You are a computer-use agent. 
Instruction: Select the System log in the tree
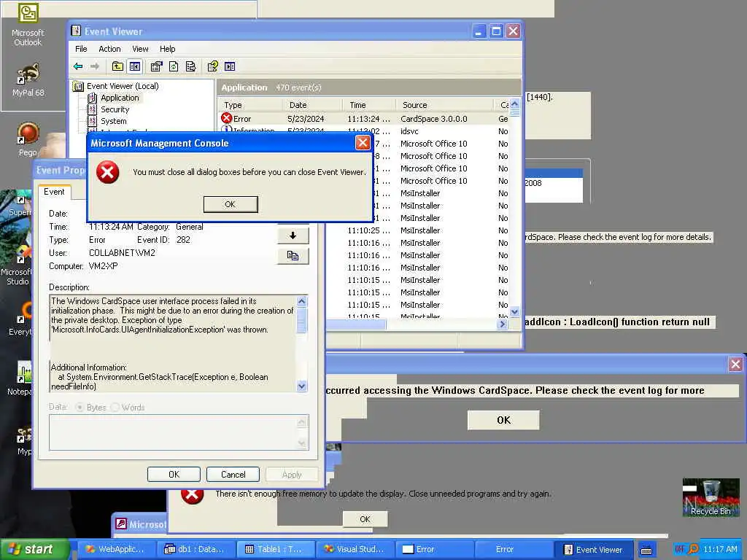(113, 121)
